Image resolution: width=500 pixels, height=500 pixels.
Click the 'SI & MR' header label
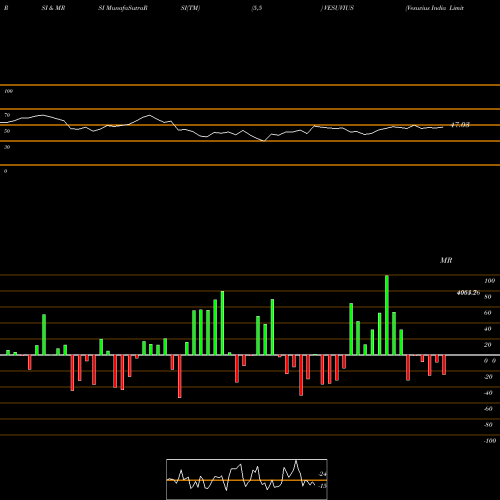tap(53, 8)
